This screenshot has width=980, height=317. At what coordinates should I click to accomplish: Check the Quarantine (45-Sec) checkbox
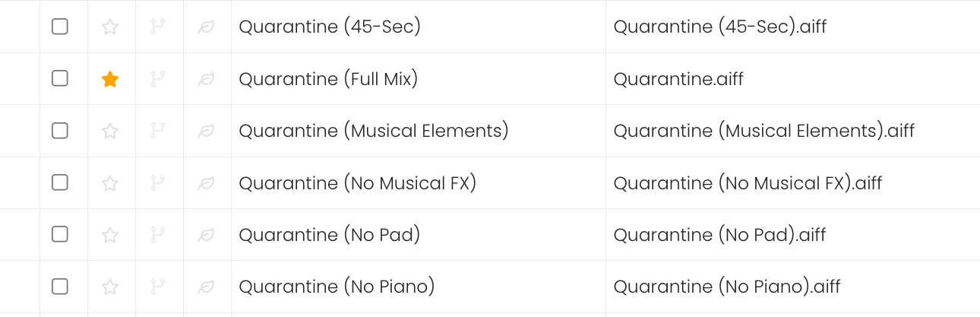(x=60, y=27)
